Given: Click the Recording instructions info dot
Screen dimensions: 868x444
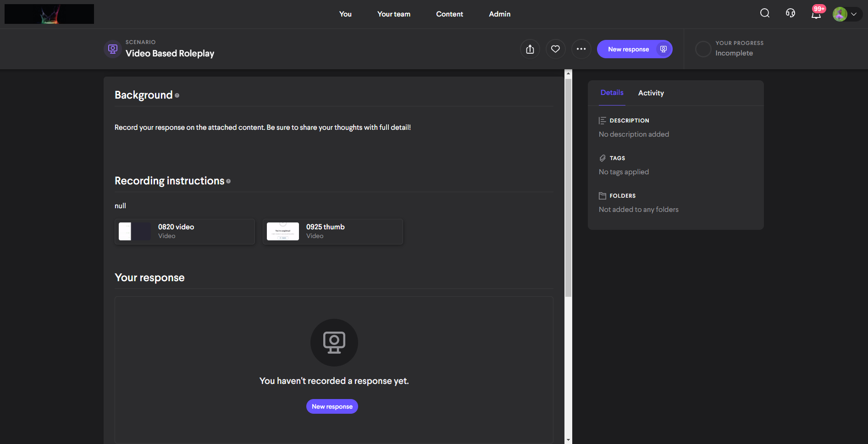Looking at the screenshot, I should (x=228, y=181).
